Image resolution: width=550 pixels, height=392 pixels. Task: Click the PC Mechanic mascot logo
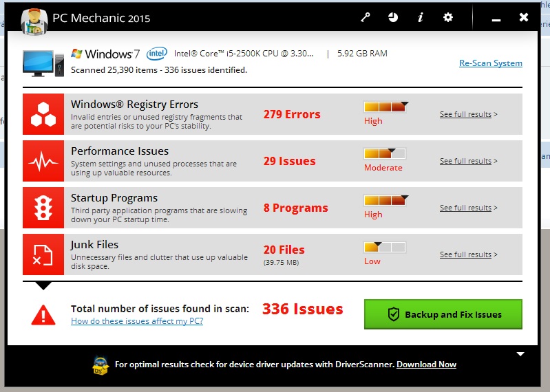coord(34,22)
